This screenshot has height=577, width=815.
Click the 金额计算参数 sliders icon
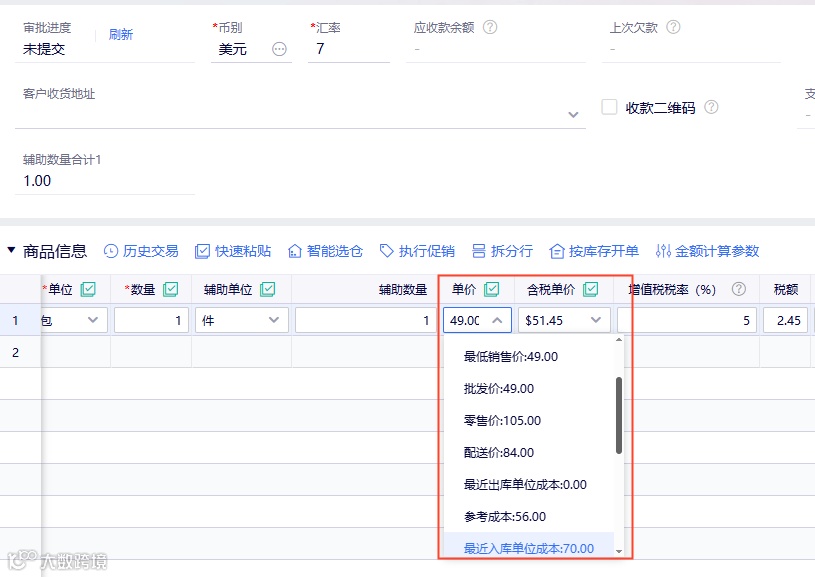pos(663,251)
